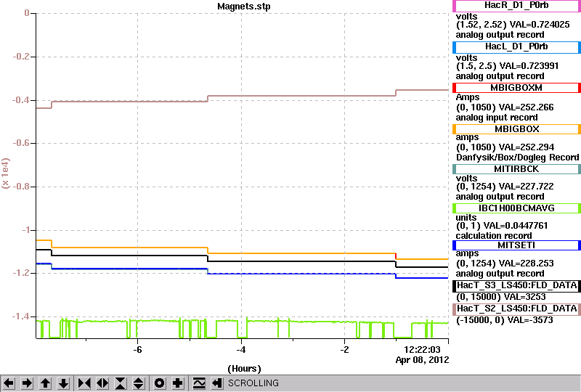Click the horizontal diamond expand-time icon
The image size is (581, 392).
[102, 383]
